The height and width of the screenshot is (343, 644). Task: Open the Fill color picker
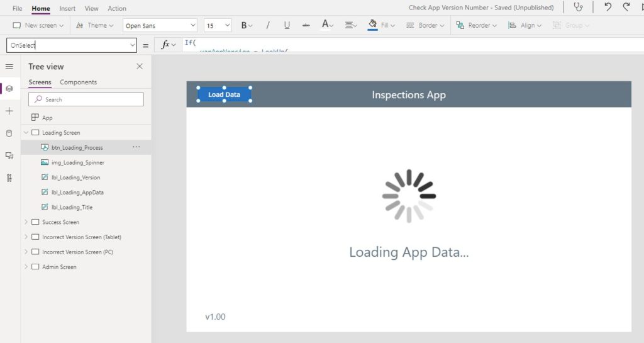coord(381,25)
